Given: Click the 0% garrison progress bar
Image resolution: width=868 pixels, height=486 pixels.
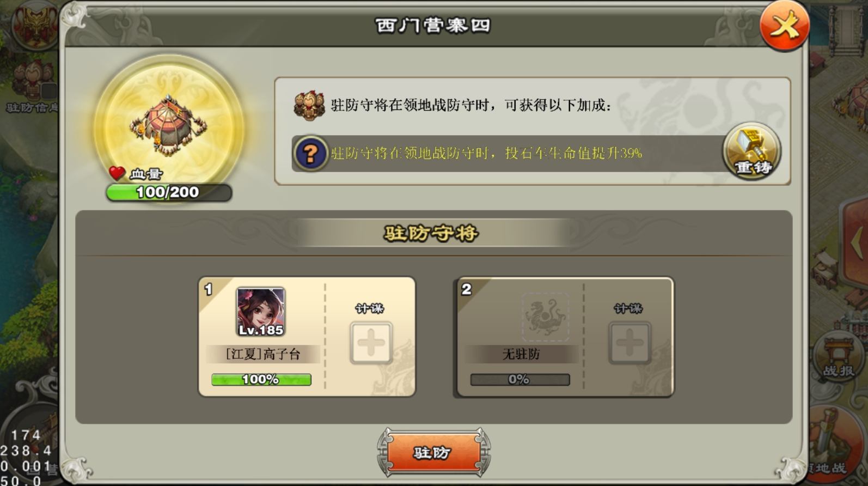Looking at the screenshot, I should 520,379.
